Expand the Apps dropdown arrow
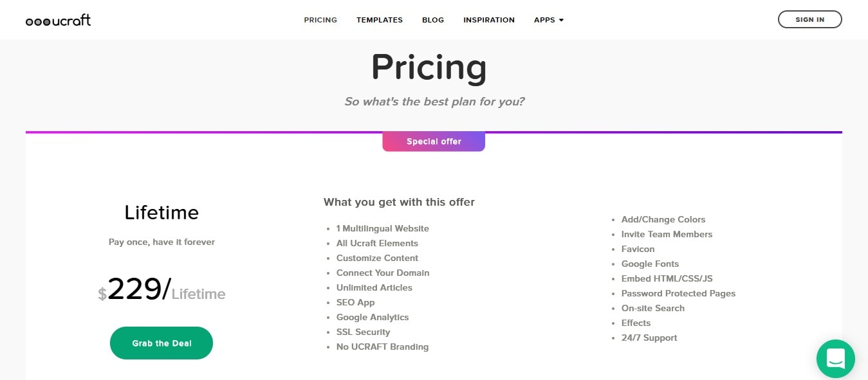Viewport: 868px width, 380px height. 561,20
